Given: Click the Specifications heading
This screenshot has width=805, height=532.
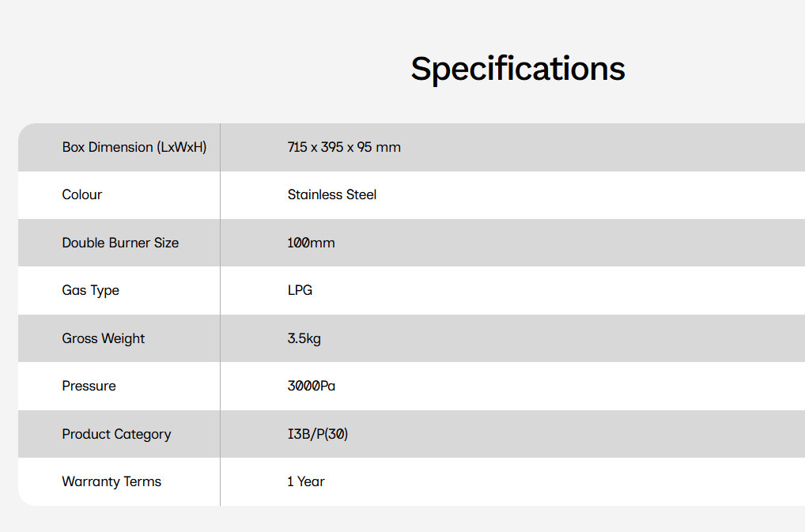Looking at the screenshot, I should click(x=517, y=70).
